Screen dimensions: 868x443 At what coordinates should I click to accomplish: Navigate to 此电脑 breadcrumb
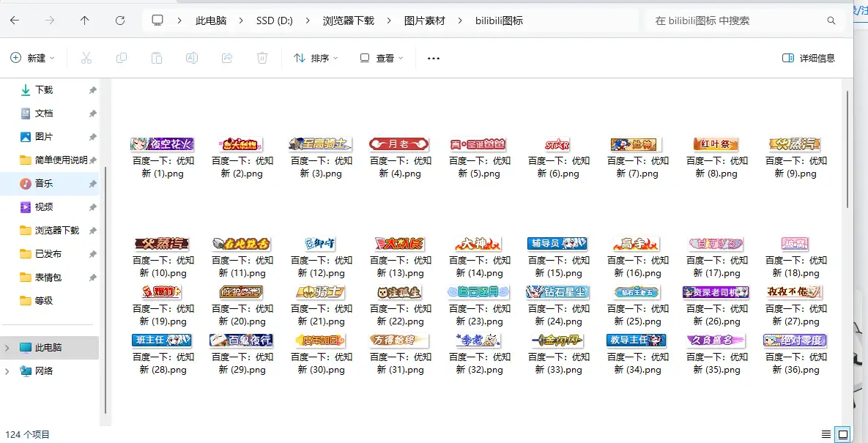click(211, 21)
